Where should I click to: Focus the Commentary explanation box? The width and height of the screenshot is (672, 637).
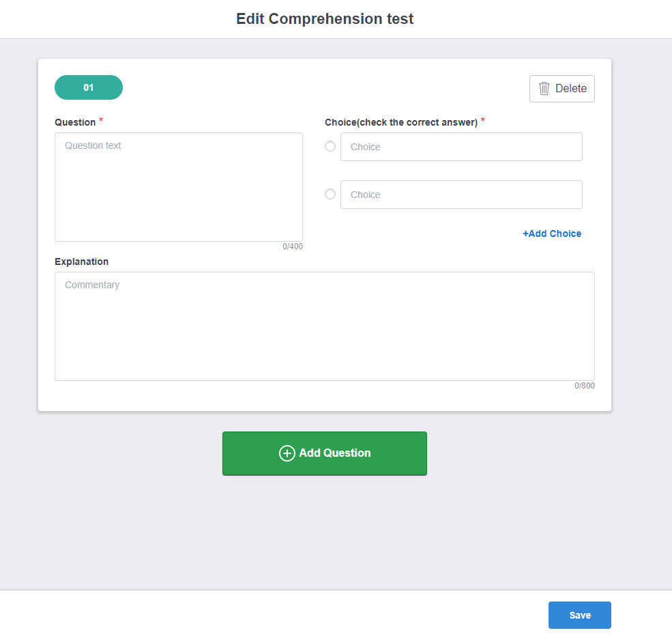pyautogui.click(x=325, y=326)
